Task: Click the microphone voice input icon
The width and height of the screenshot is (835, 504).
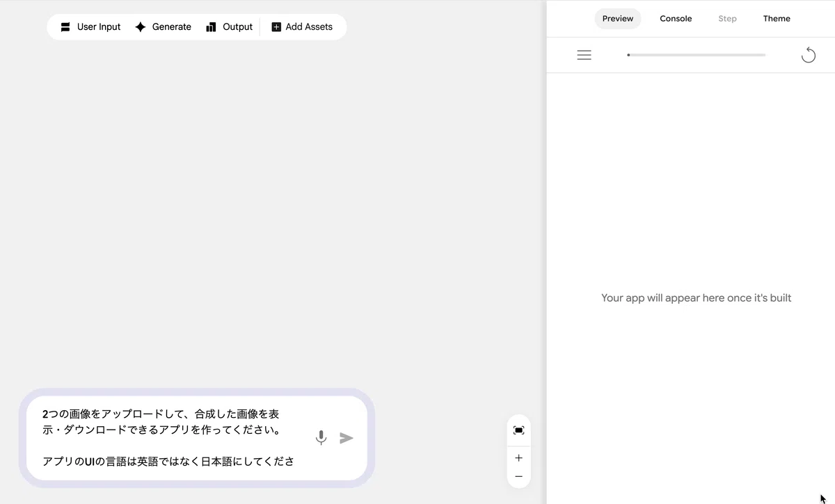Action: pyautogui.click(x=321, y=438)
